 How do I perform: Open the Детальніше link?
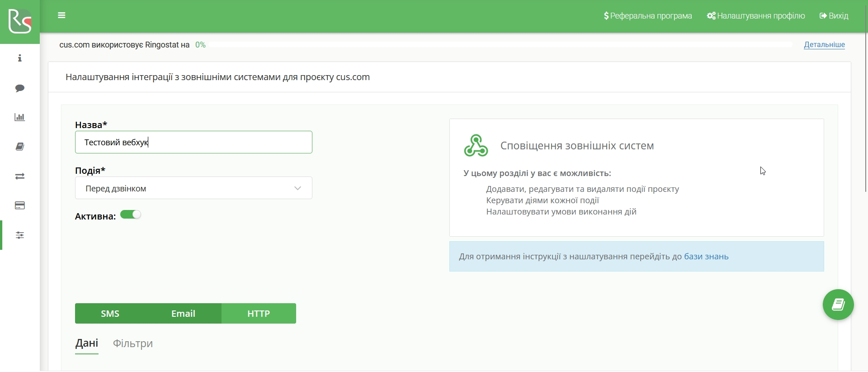[824, 45]
